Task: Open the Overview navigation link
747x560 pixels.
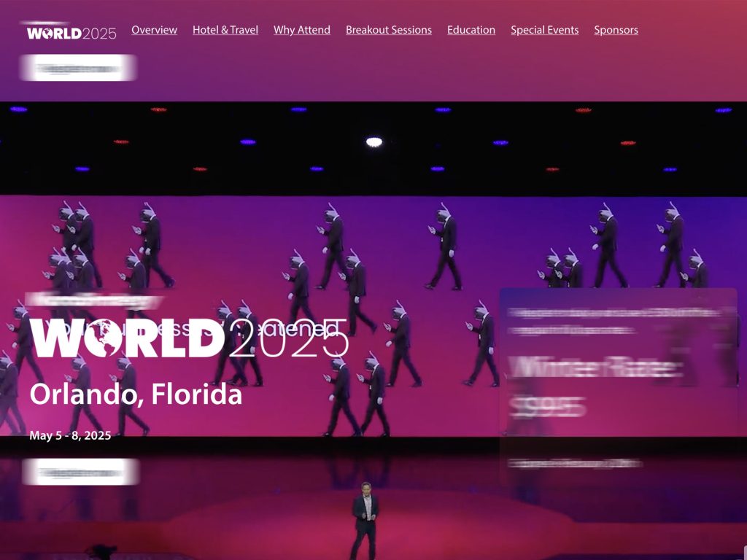Action: (154, 30)
